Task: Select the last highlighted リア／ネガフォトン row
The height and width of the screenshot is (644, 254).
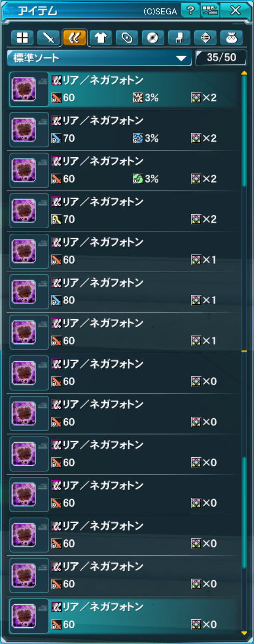Action: (x=124, y=616)
